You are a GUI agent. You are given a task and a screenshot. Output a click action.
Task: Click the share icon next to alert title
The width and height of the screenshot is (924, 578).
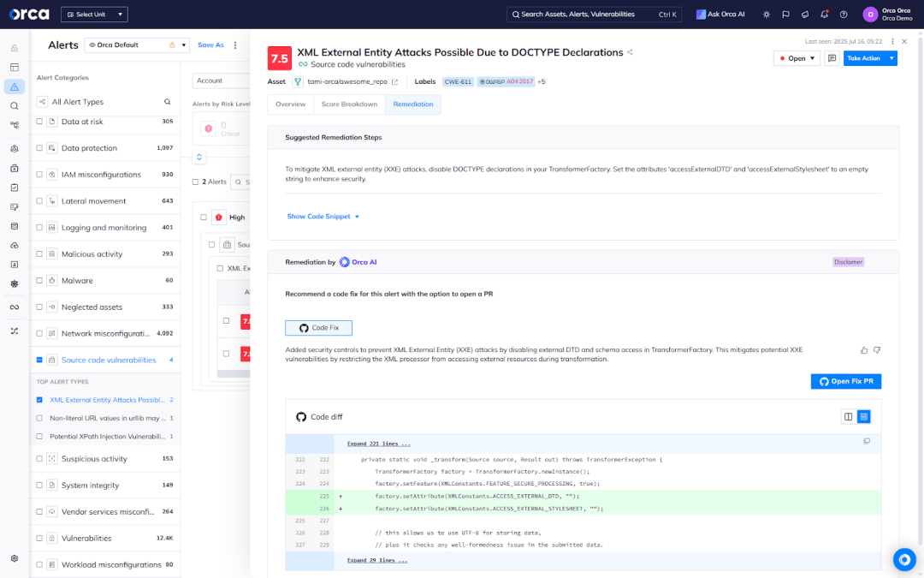coord(630,52)
